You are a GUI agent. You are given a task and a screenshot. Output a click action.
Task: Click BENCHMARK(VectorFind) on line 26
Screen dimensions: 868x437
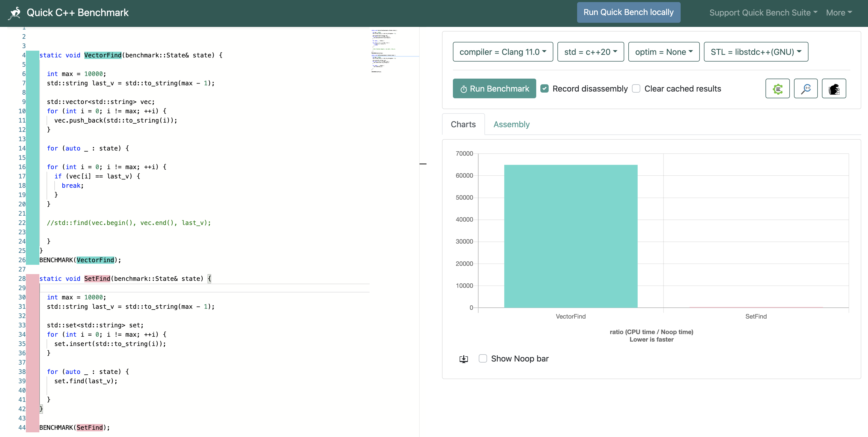click(x=80, y=260)
